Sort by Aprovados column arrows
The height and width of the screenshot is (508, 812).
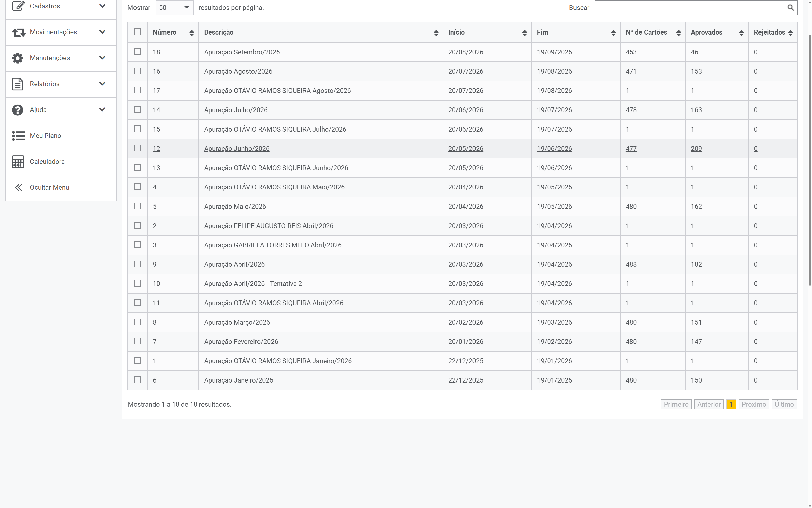pyautogui.click(x=741, y=33)
